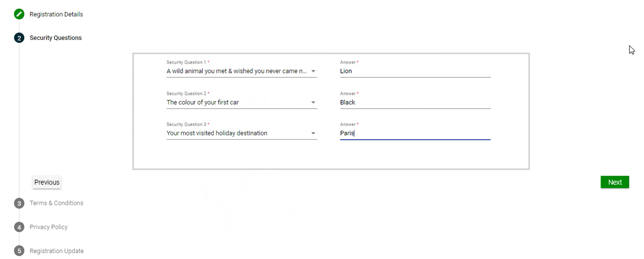Viewport: 644px width, 259px height.
Task: Select the wild animal question combo box
Action: tap(237, 71)
